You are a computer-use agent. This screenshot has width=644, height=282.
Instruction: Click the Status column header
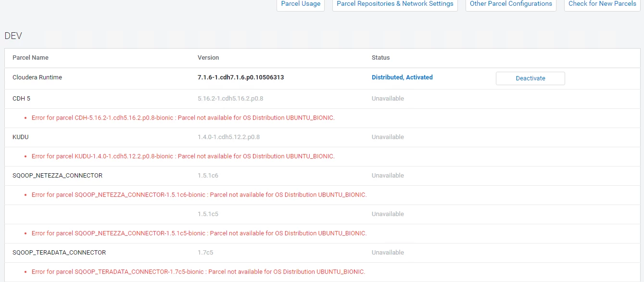[x=381, y=58]
